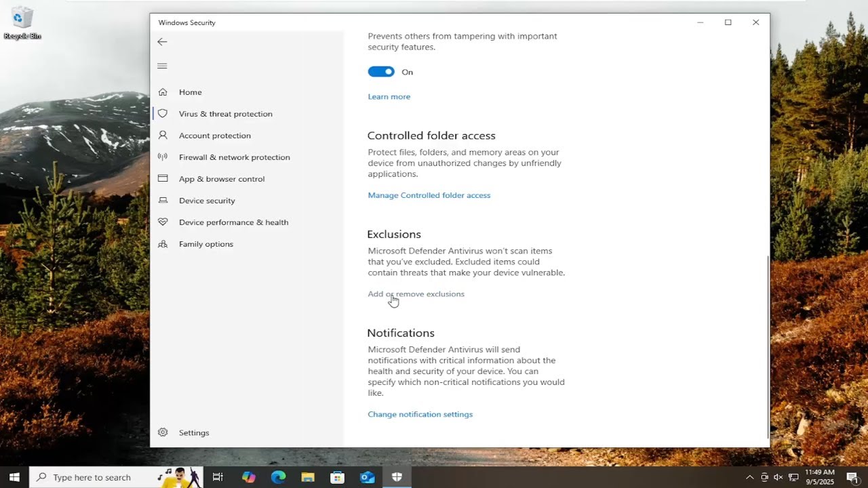Screen dimensions: 868x488
Task: Click the Virus & threat protection shield icon
Action: coord(163,114)
